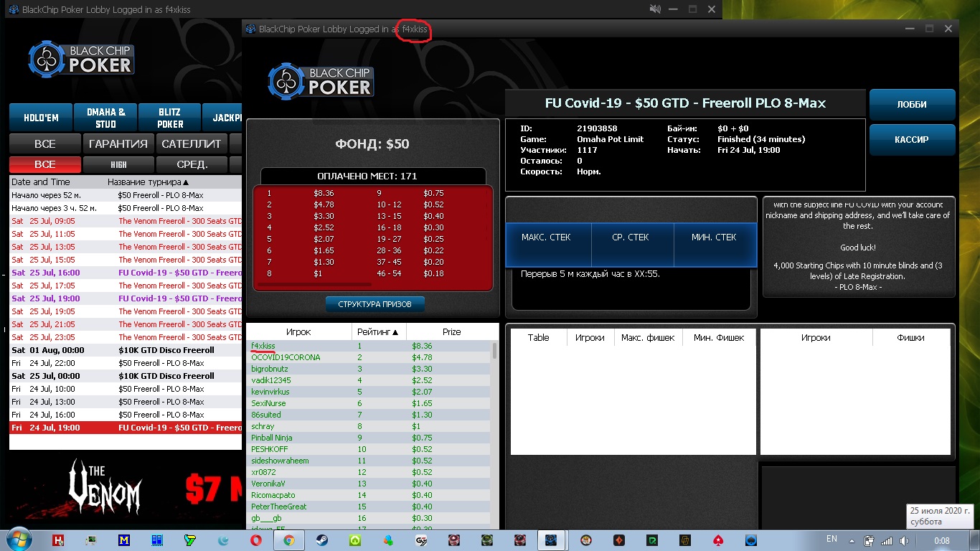Mute sound via speaker icon in back lobby title bar
The width and height of the screenshot is (980, 551).
(x=655, y=9)
